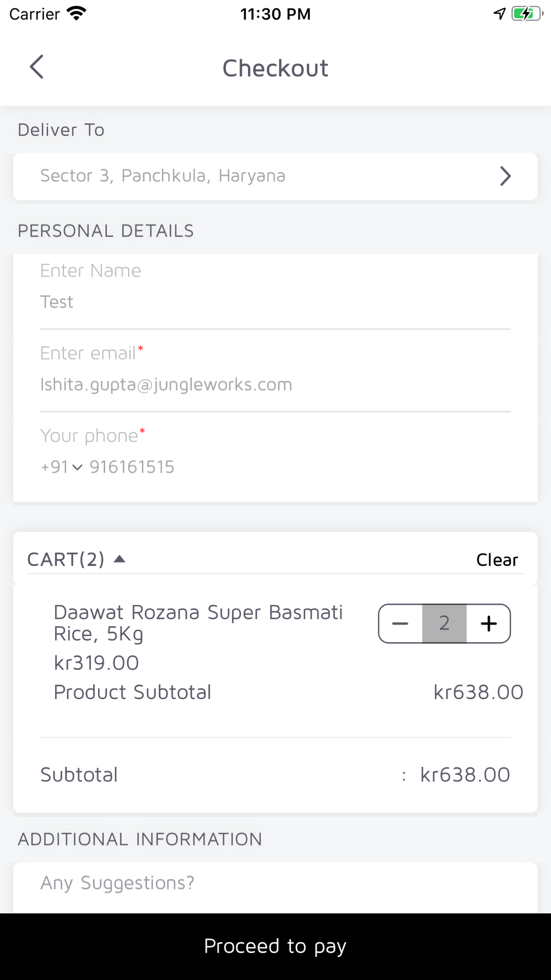Tap the location services arrow icon

point(499,13)
